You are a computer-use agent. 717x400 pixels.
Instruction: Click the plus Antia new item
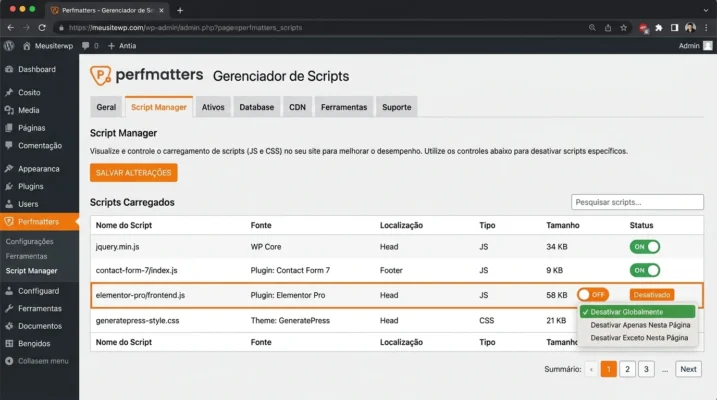[122, 46]
